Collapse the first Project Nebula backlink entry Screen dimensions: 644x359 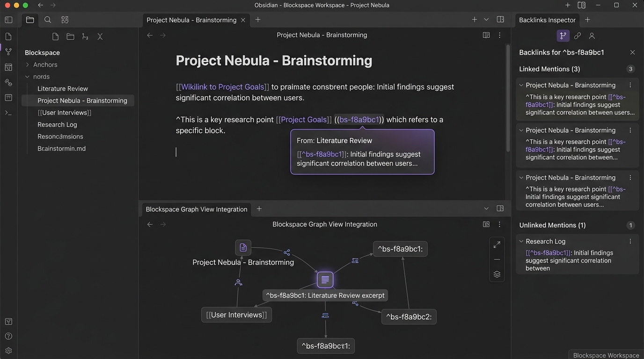tap(521, 85)
